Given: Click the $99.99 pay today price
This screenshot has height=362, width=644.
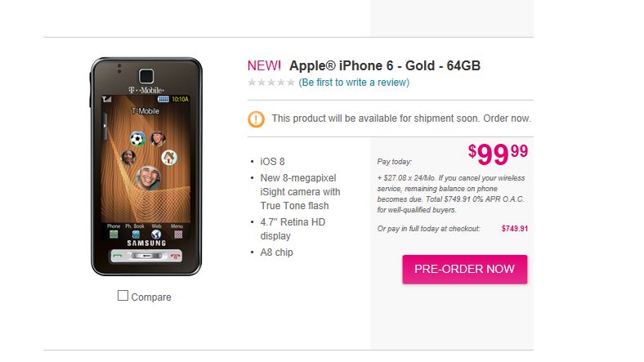Looking at the screenshot, I should [498, 154].
